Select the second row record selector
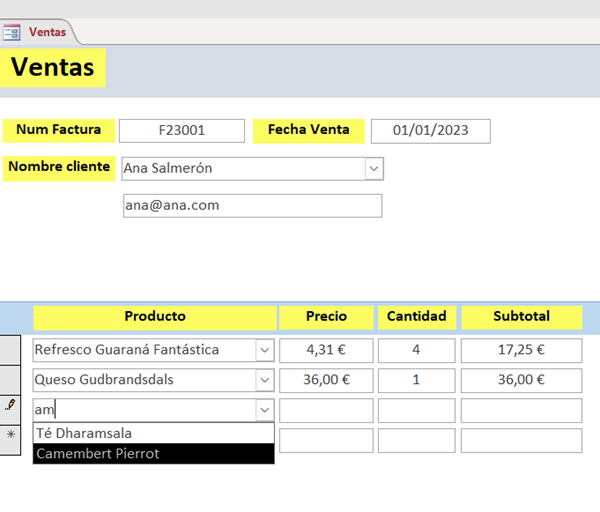 (x=11, y=380)
